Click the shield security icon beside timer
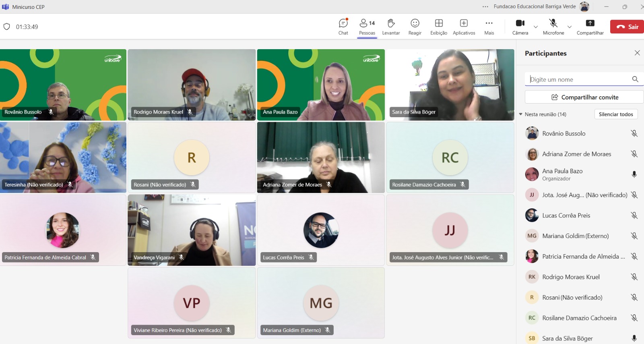The image size is (644, 344). point(6,27)
